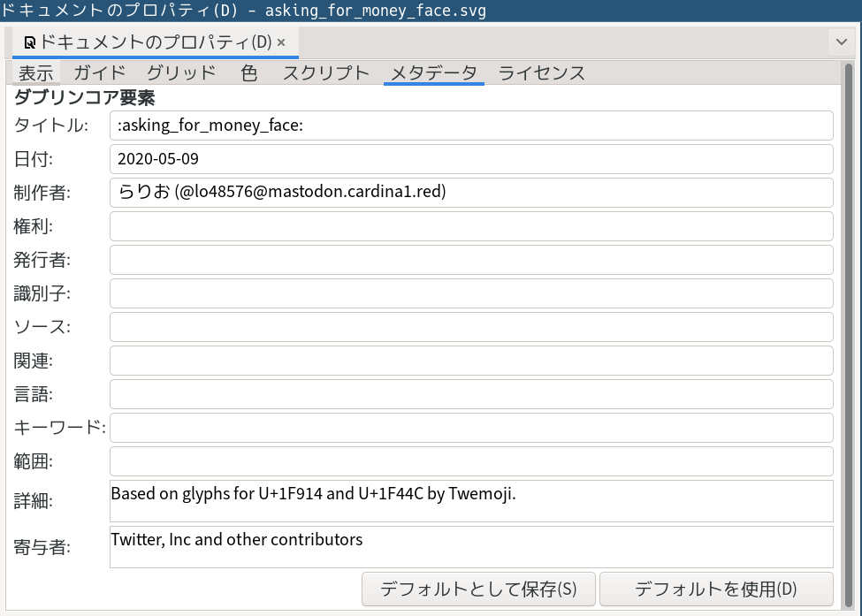This screenshot has height=616, width=862.
Task: Click the 寄与者 field with Twitter, Inc text
Action: click(x=470, y=546)
